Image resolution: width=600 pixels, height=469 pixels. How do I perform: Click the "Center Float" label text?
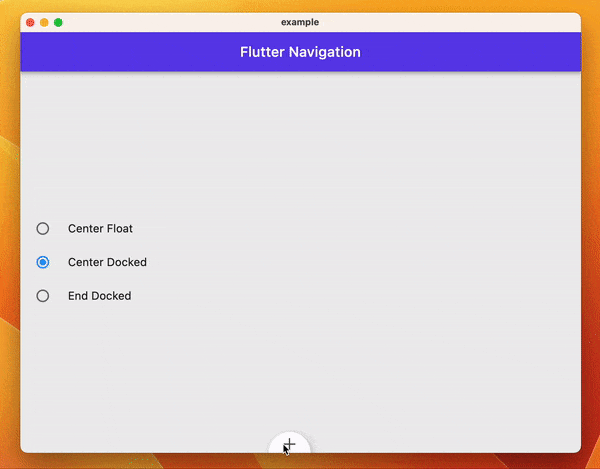click(x=100, y=228)
